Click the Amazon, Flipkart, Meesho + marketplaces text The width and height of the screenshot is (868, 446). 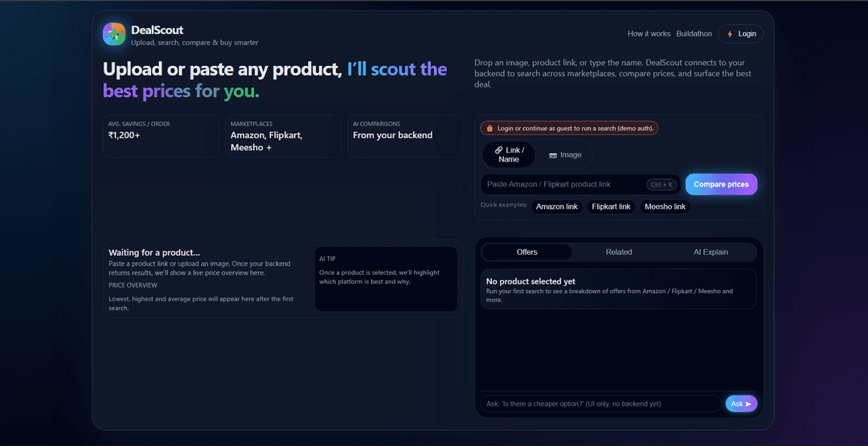click(267, 141)
